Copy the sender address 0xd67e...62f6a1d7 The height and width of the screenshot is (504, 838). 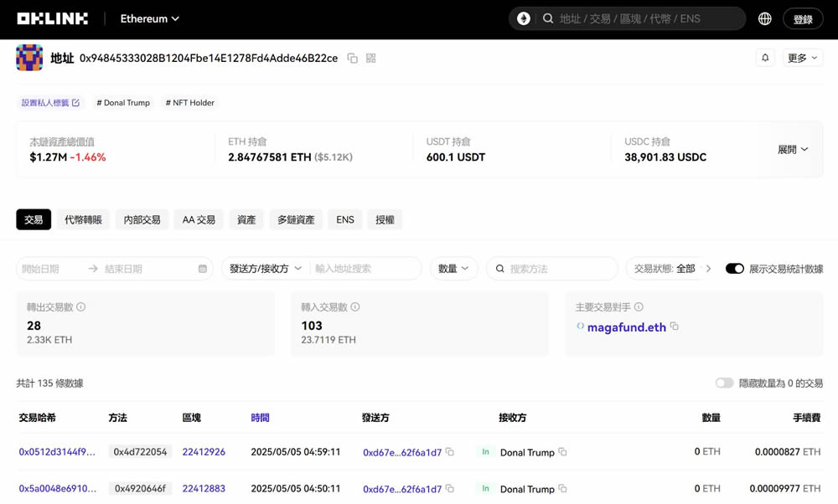[448, 451]
